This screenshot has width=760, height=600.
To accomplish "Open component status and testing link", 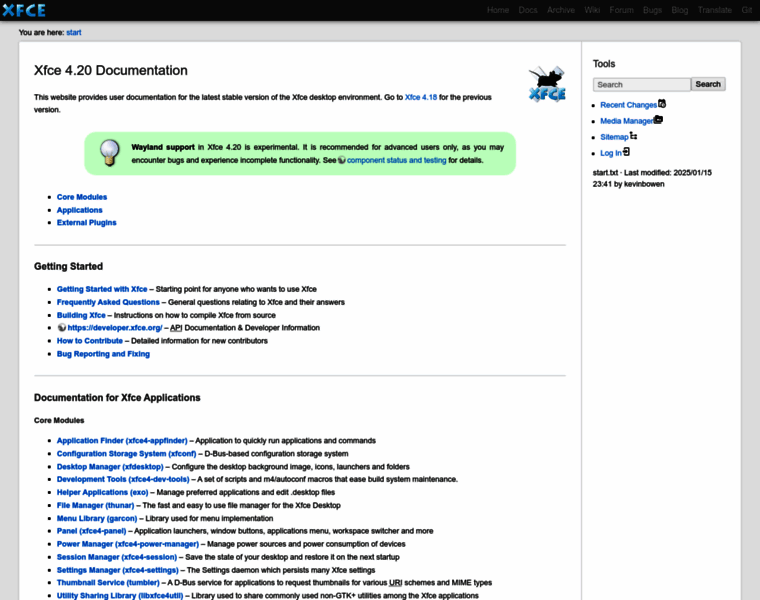I will point(396,160).
